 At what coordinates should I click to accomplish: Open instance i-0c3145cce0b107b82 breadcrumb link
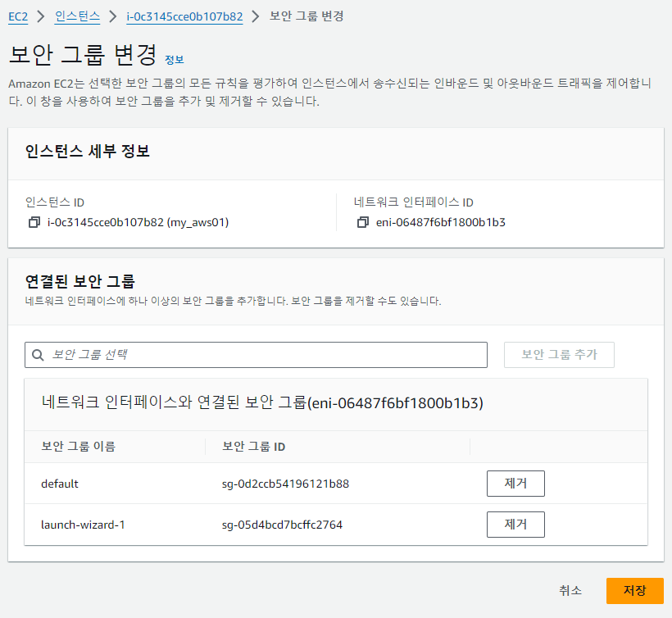tap(184, 16)
